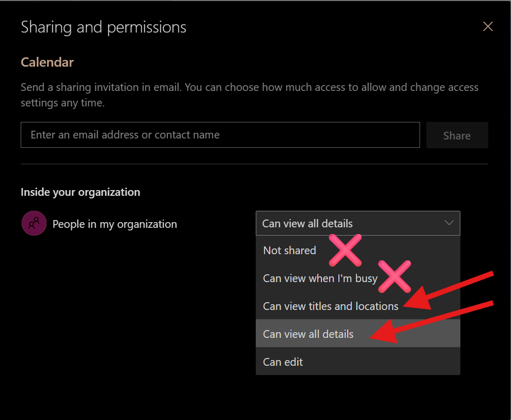Pick highlighted Can view all details option
511x420 pixels.
tap(358, 334)
